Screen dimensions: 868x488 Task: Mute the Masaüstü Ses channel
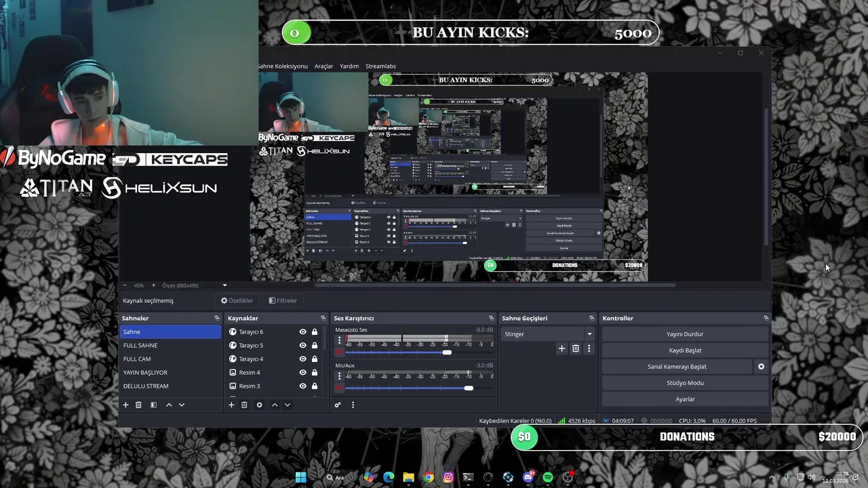click(x=340, y=352)
